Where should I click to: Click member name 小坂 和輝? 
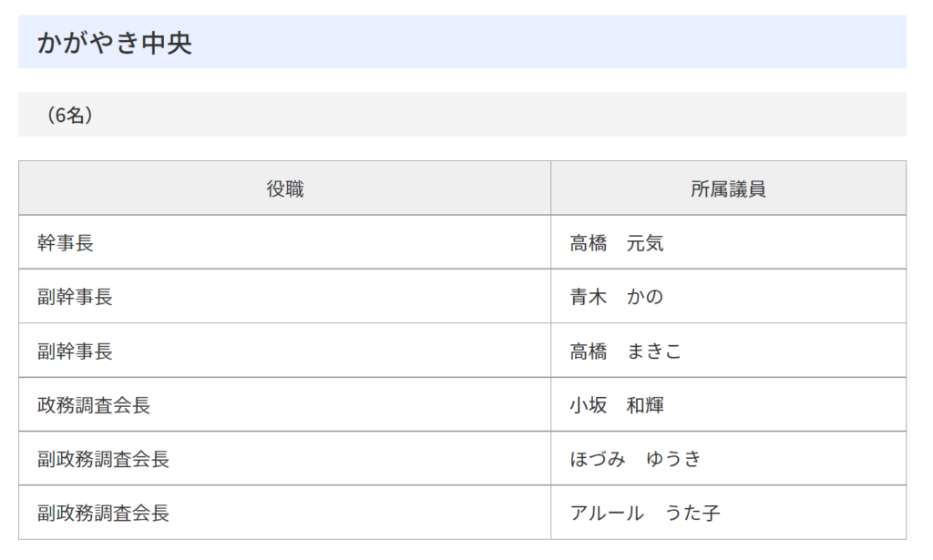click(x=617, y=405)
